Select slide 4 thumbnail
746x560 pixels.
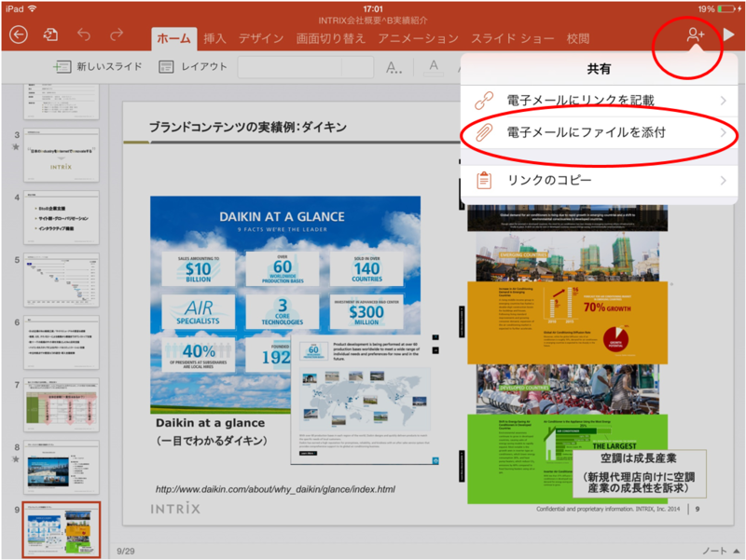(x=62, y=218)
